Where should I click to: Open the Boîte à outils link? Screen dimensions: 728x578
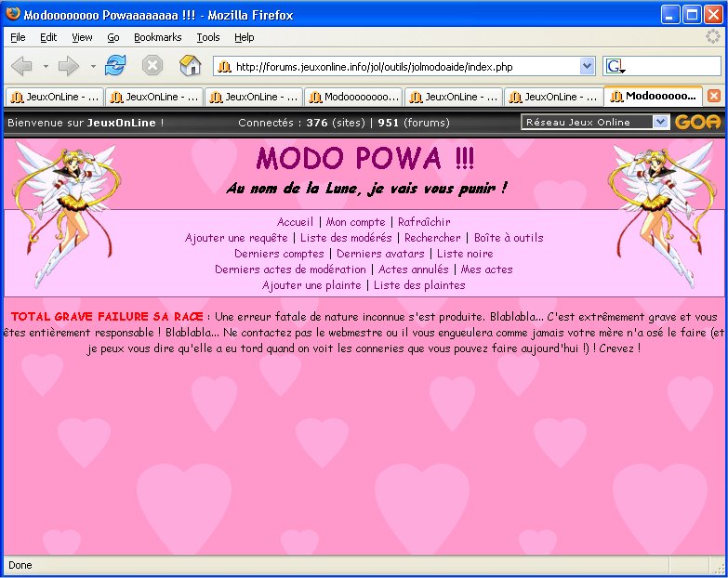[509, 238]
